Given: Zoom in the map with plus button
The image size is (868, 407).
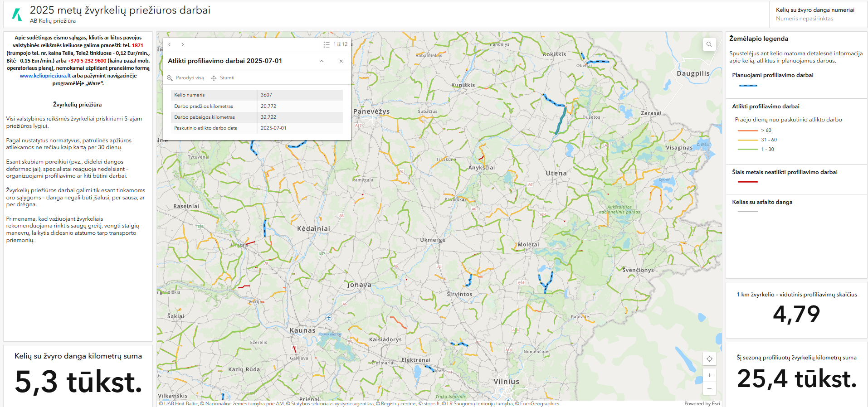Looking at the screenshot, I should point(709,375).
